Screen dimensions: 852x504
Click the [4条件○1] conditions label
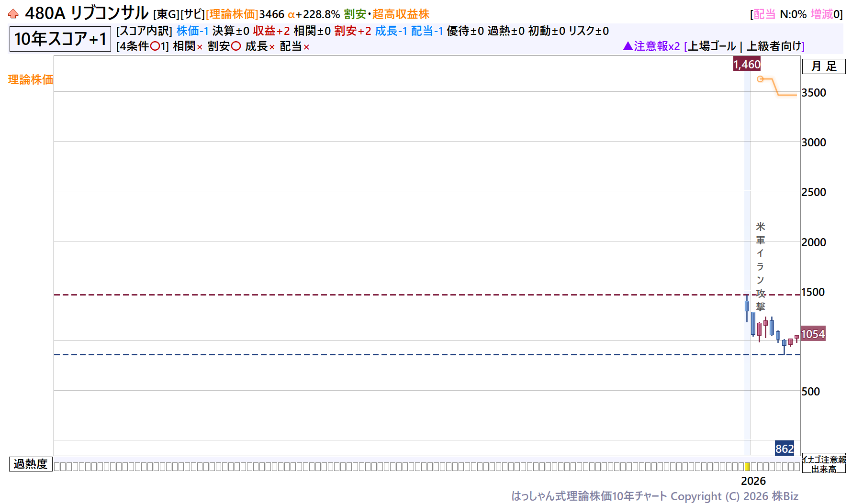143,46
